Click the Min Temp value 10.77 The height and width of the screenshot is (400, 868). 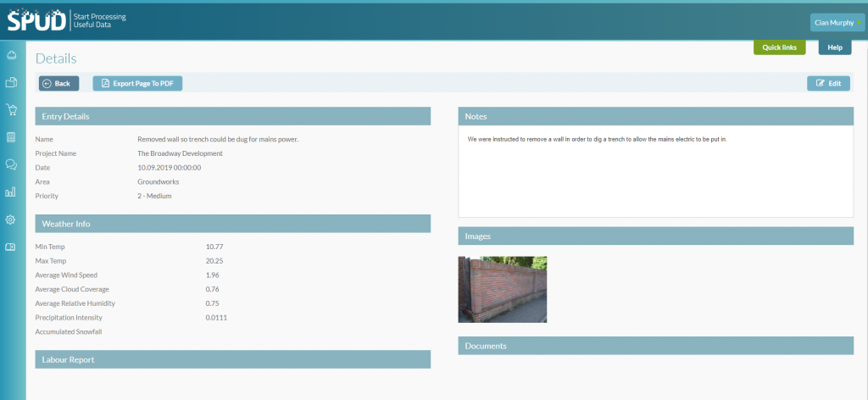pos(214,247)
